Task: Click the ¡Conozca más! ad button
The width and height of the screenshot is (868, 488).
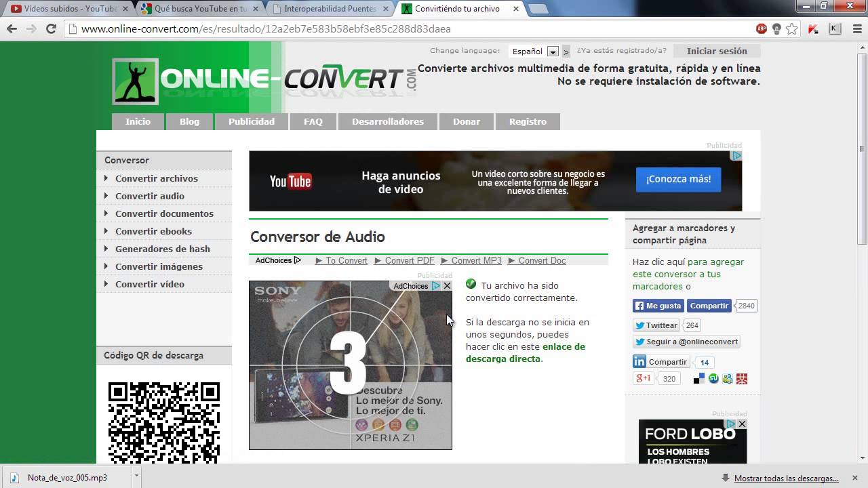Action: (x=678, y=180)
